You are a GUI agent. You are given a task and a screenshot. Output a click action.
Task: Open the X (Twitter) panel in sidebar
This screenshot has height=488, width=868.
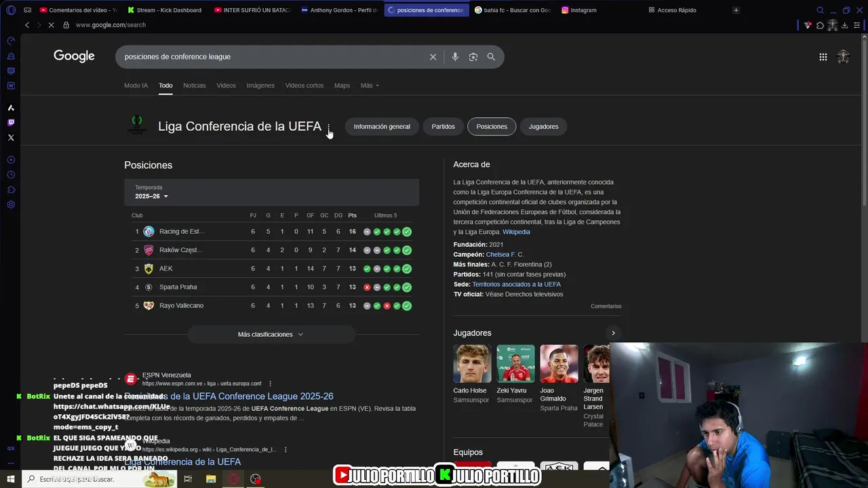click(x=11, y=138)
